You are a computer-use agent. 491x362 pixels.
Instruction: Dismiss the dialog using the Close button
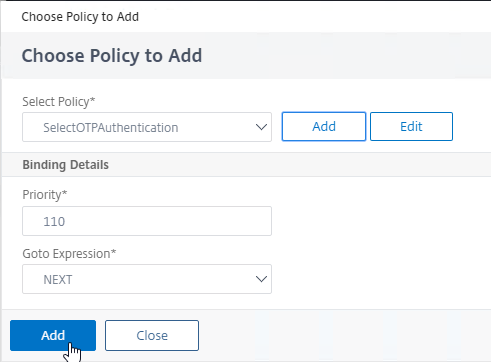pos(152,335)
